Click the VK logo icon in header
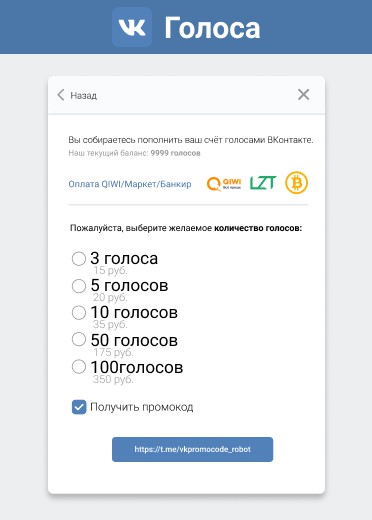Screen dimensions: 372x520 coord(132,27)
